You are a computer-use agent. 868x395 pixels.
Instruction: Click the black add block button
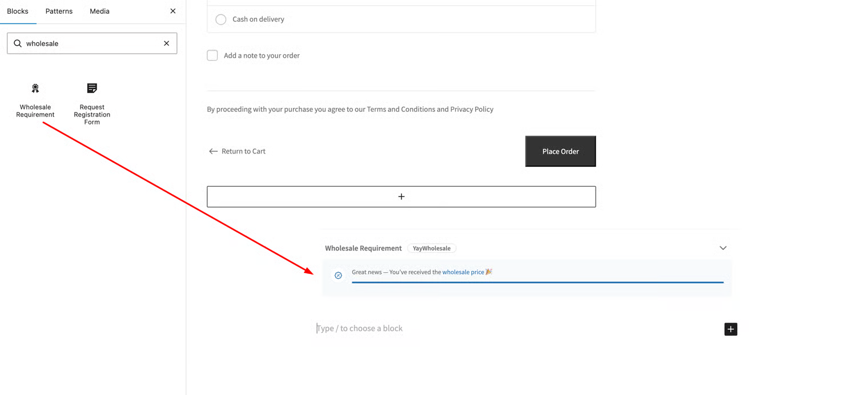tap(730, 329)
